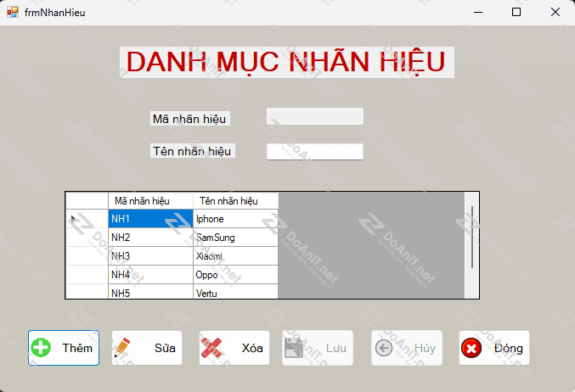Sort by Mã nhãn hiệu column header
Screen dimensions: 575x392
click(x=150, y=201)
